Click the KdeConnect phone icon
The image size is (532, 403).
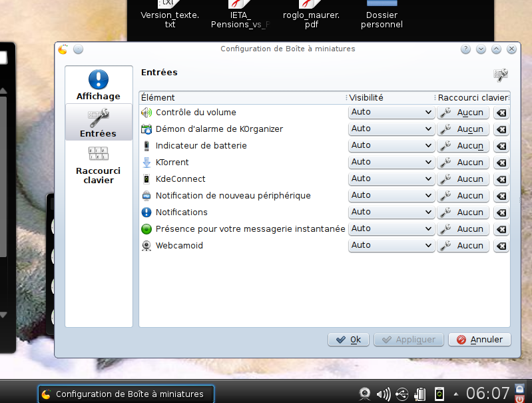point(146,179)
